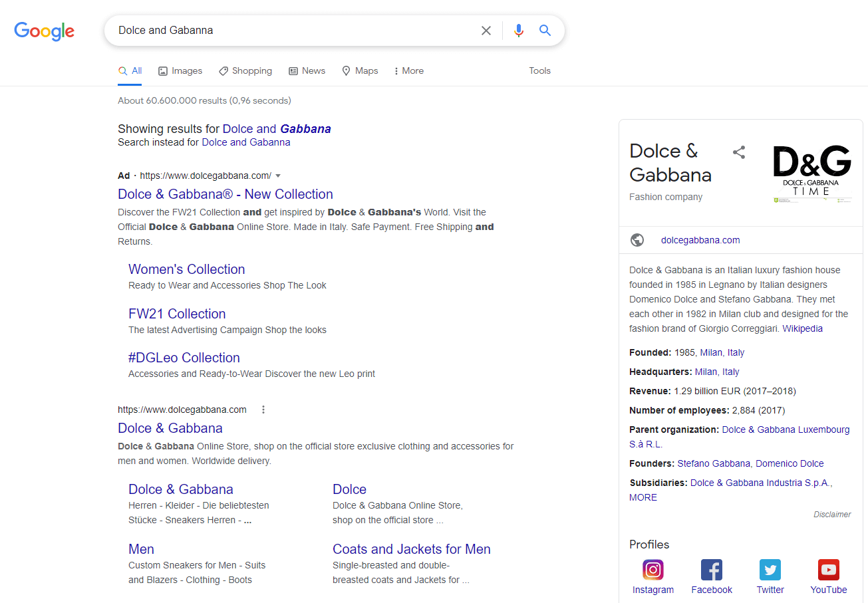Click the Google logo
The width and height of the screenshot is (868, 603).
tap(44, 31)
